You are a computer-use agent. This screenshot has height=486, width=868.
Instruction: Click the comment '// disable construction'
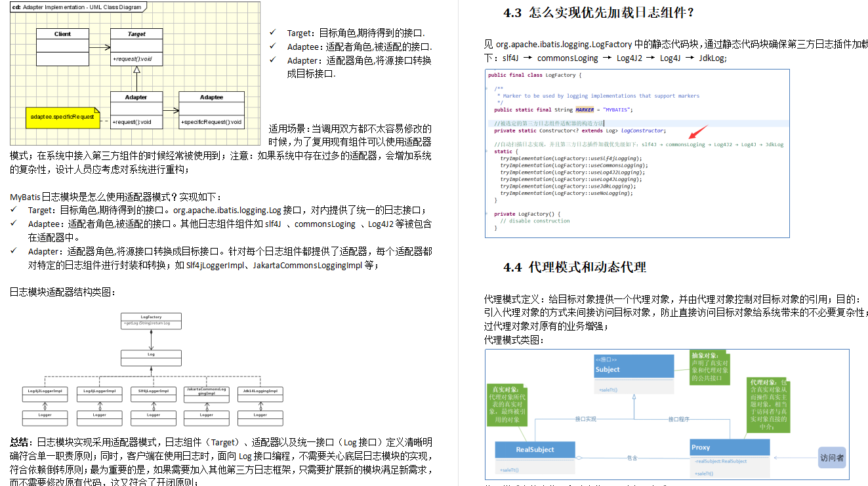click(535, 221)
